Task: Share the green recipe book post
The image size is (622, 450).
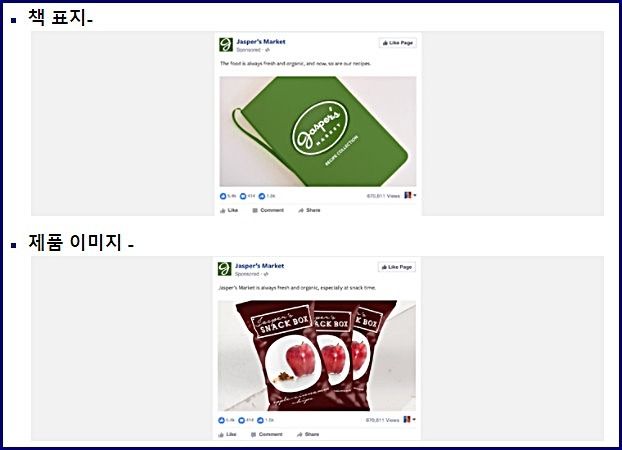Action: pyautogui.click(x=309, y=210)
